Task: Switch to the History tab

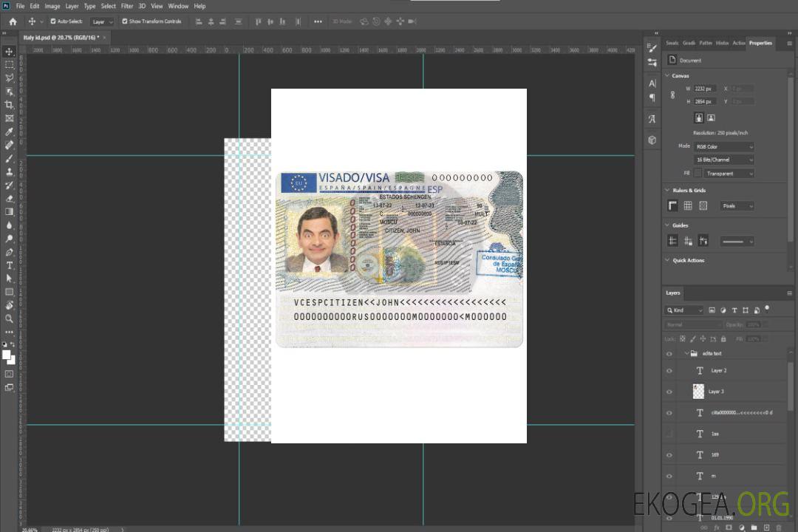Action: [722, 44]
